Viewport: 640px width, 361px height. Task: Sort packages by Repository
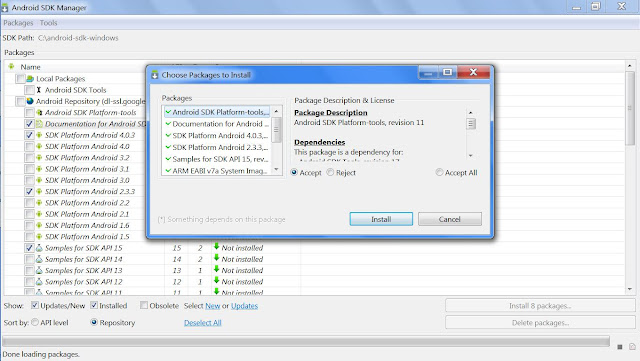coord(94,322)
